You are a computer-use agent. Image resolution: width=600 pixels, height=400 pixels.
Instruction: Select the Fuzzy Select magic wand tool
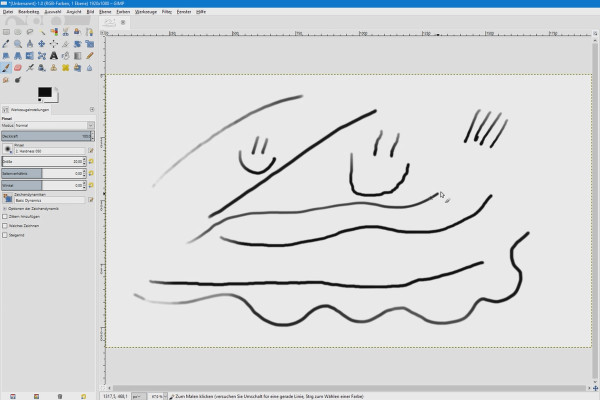42,32
